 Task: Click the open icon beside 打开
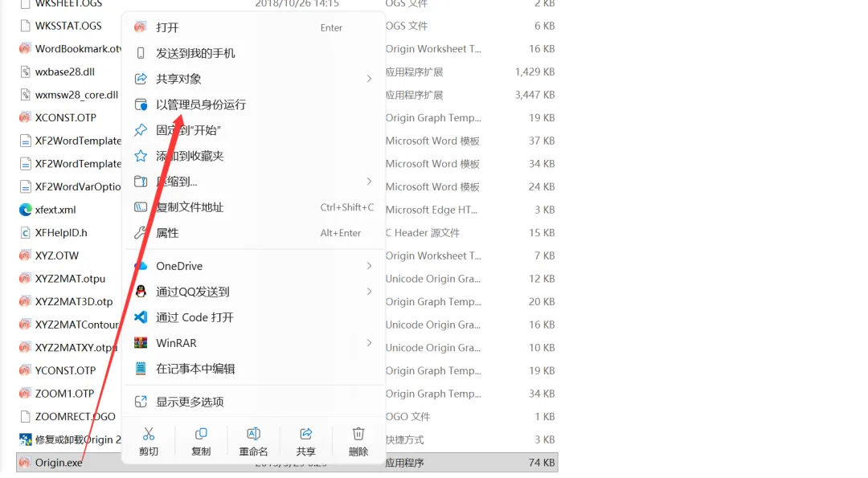click(x=141, y=27)
